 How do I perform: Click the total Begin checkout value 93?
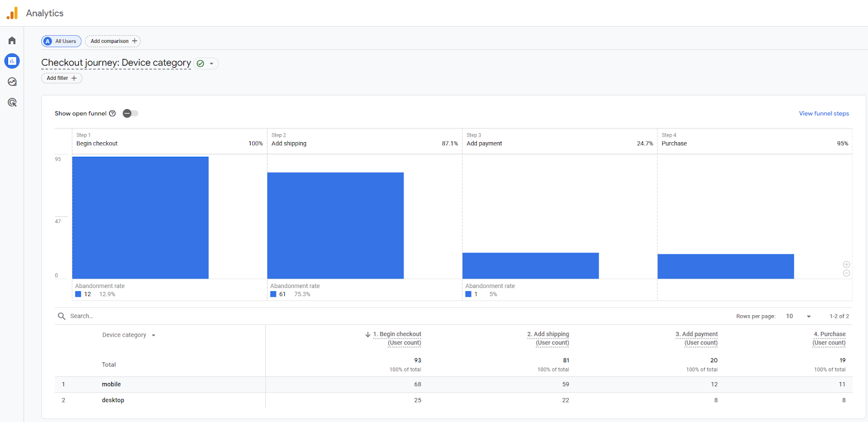pyautogui.click(x=418, y=361)
